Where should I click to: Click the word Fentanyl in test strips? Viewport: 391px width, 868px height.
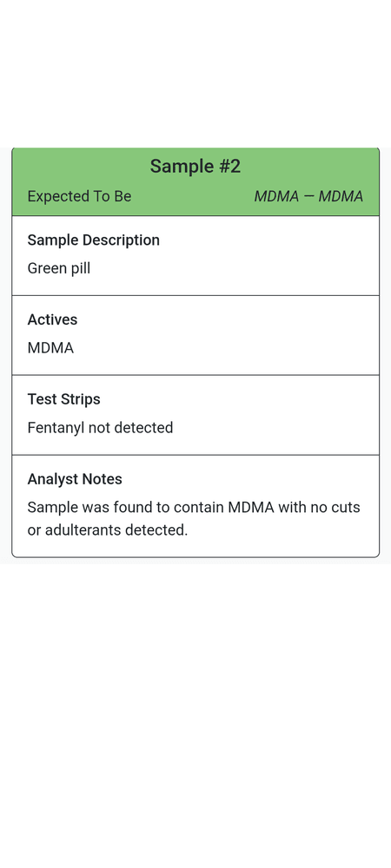pos(54,428)
